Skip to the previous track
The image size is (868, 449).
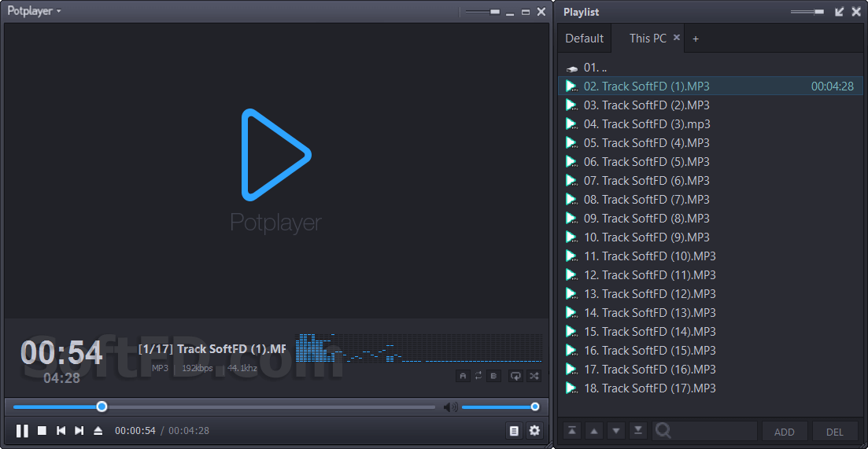pyautogui.click(x=61, y=430)
